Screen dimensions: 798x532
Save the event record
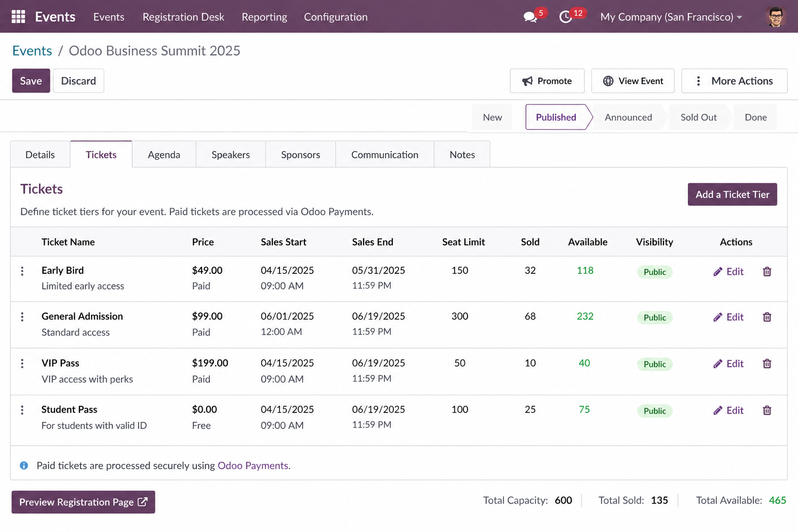point(31,81)
